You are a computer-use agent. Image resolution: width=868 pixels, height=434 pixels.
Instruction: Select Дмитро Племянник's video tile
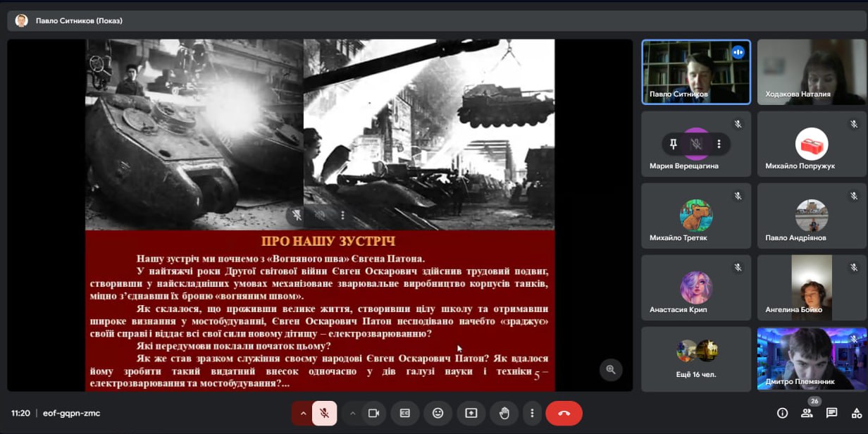coord(812,359)
